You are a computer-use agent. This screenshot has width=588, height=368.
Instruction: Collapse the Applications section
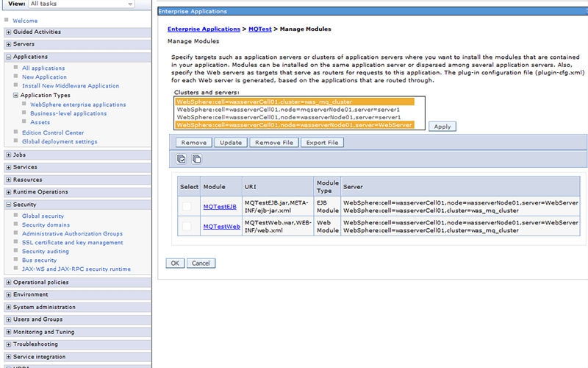tap(9, 57)
